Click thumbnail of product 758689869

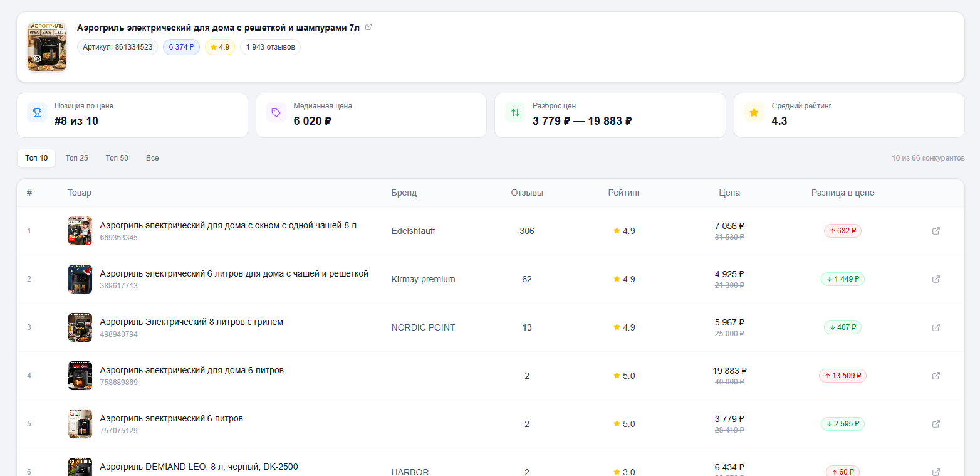[x=80, y=376]
